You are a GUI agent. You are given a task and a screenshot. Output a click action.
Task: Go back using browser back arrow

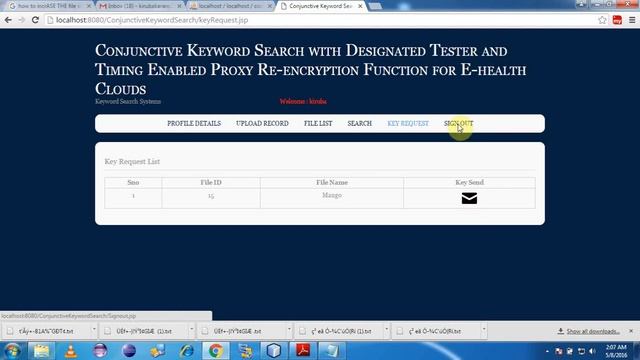pos(8,20)
